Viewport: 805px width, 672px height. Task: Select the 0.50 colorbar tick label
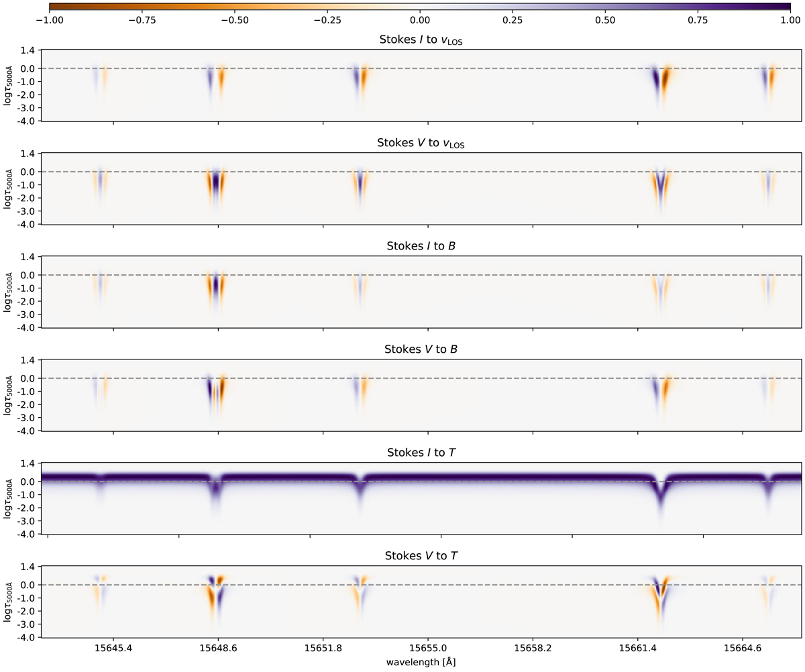pos(605,20)
